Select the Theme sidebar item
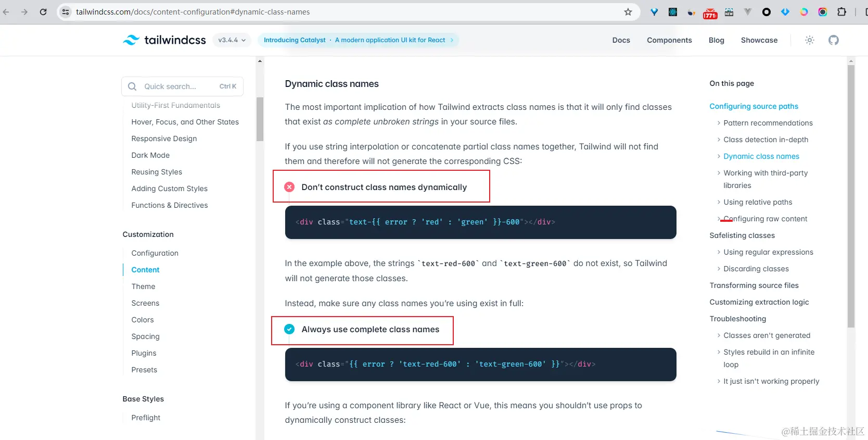Image resolution: width=868 pixels, height=440 pixels. pos(143,286)
